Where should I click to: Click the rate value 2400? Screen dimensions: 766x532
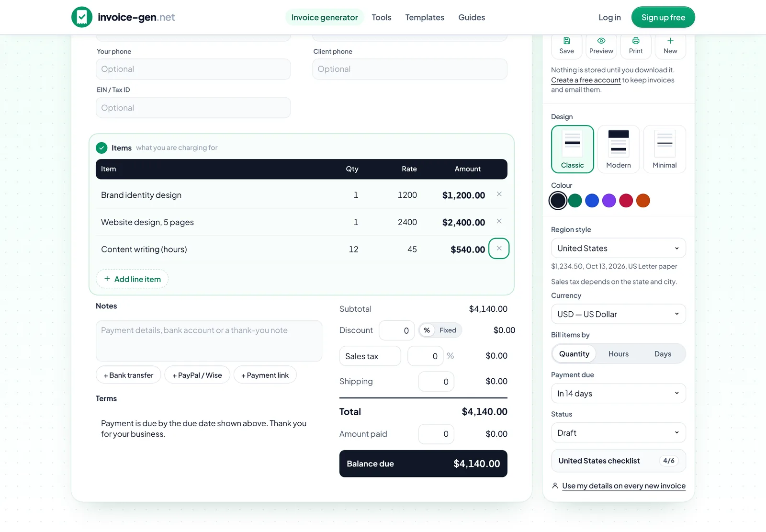click(x=407, y=222)
